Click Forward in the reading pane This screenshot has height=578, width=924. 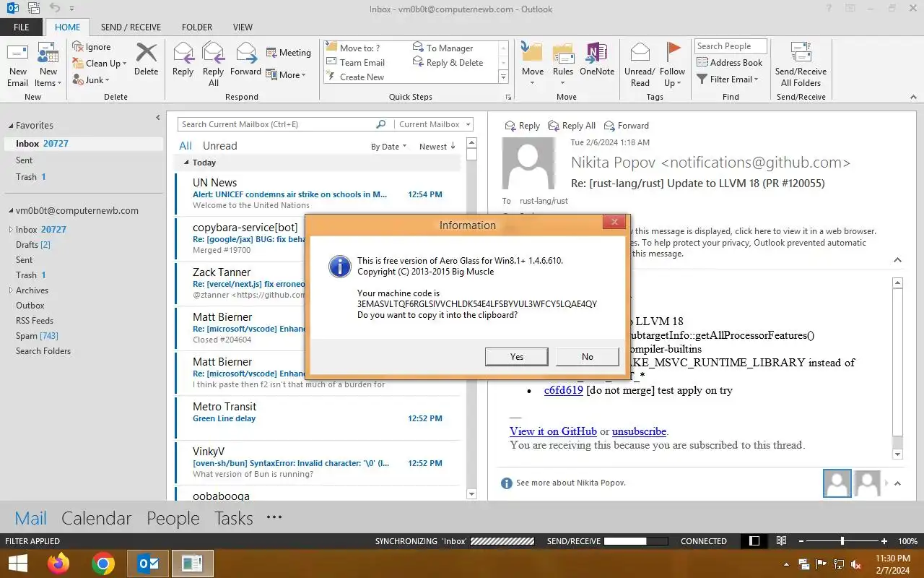627,126
